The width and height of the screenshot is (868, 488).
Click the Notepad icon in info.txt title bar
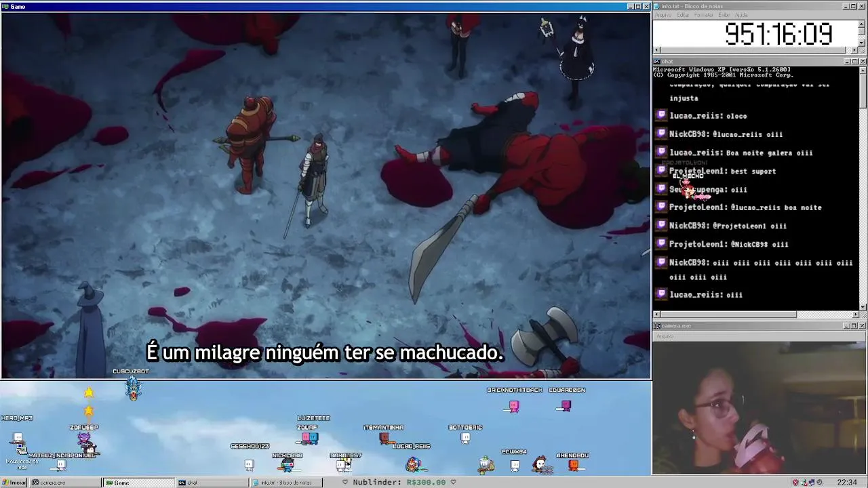[x=656, y=6]
